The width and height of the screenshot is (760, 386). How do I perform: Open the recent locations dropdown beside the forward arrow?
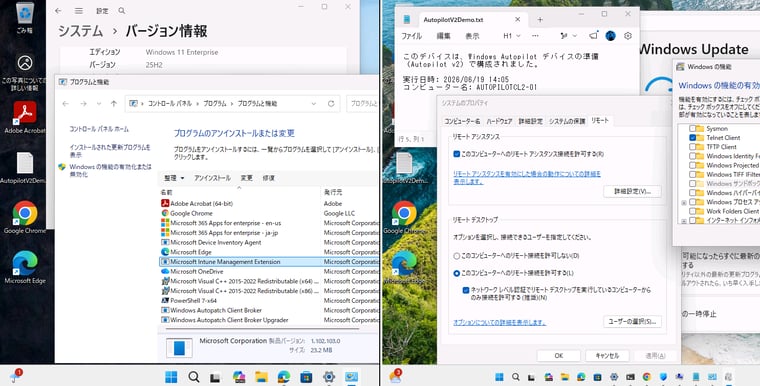coord(99,104)
